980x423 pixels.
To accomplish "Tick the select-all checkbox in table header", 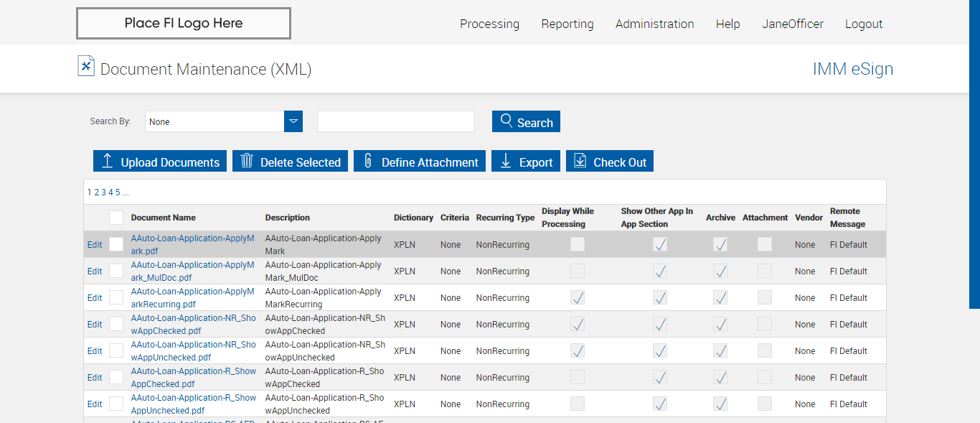I will [x=116, y=218].
